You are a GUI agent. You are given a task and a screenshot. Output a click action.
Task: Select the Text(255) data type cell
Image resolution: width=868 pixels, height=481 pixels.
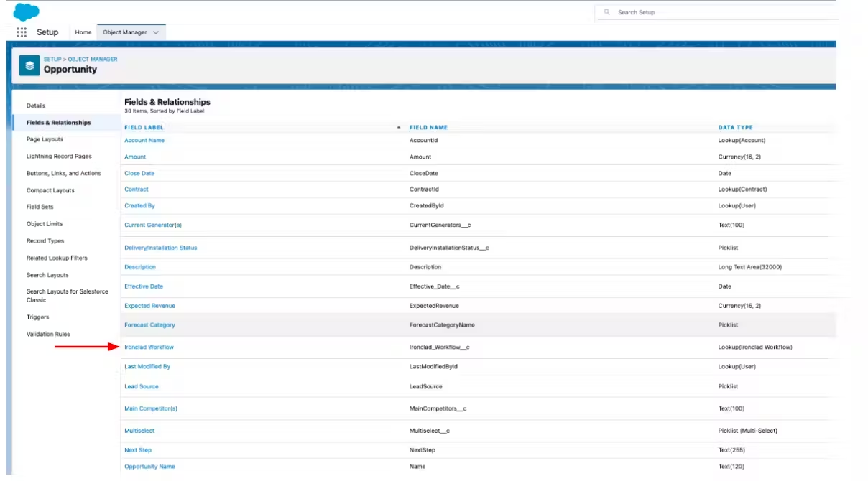731,450
